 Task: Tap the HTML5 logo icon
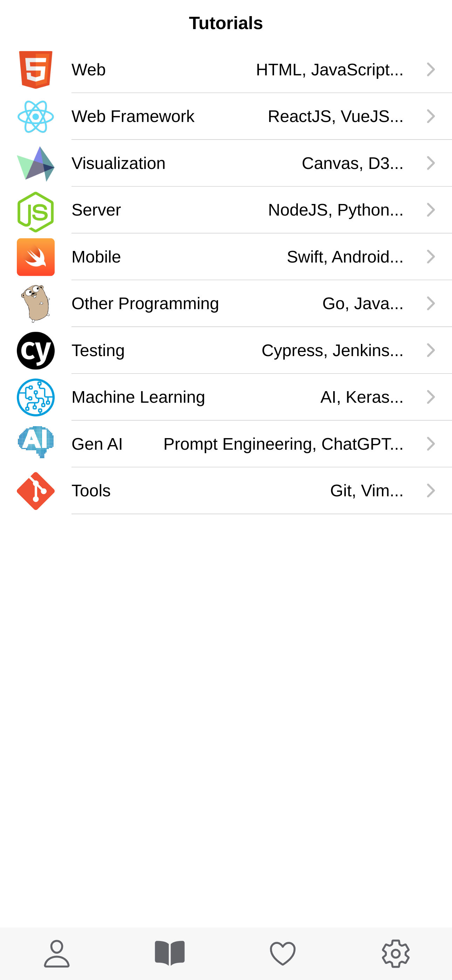pos(36,70)
